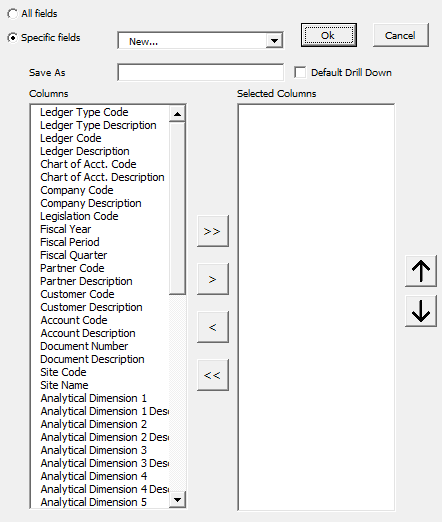
Task: Select Chart of Acct. Code item
Action: coord(99,164)
